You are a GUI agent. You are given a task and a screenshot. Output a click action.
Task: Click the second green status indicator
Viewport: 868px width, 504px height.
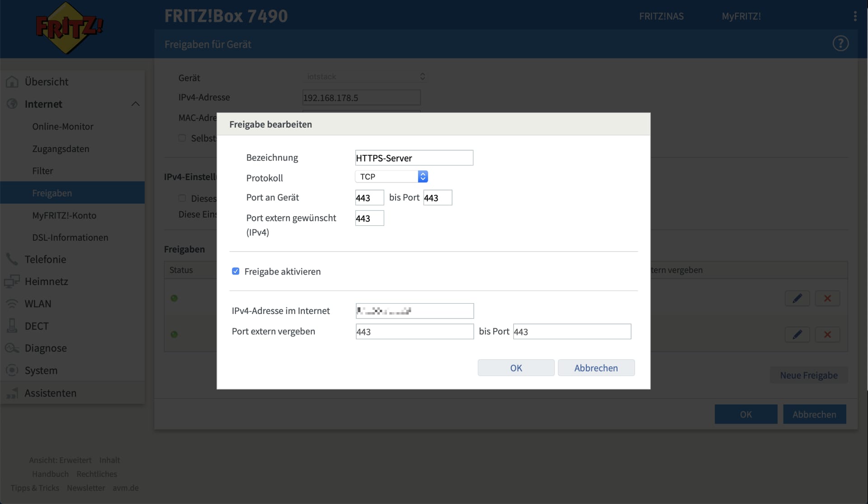coord(174,334)
